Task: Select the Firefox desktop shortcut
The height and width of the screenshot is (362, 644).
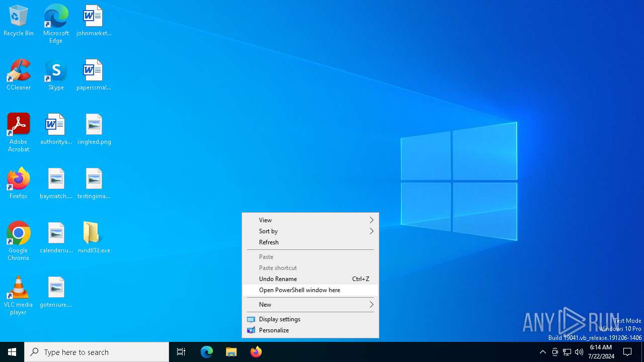Action: click(19, 184)
